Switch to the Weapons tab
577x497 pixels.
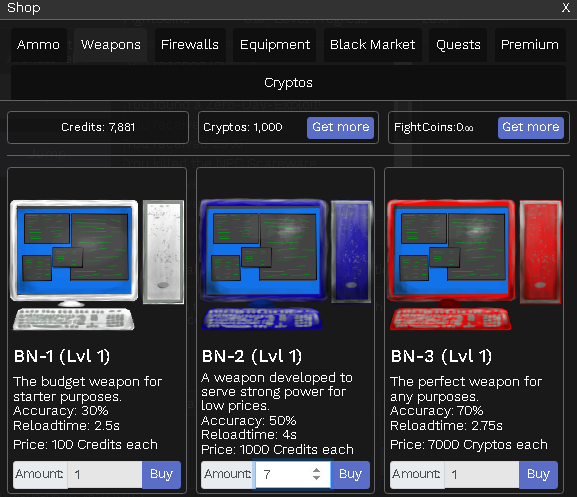tap(110, 45)
